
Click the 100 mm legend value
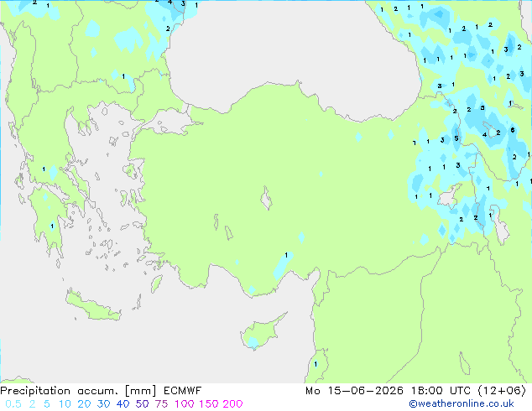(185, 404)
